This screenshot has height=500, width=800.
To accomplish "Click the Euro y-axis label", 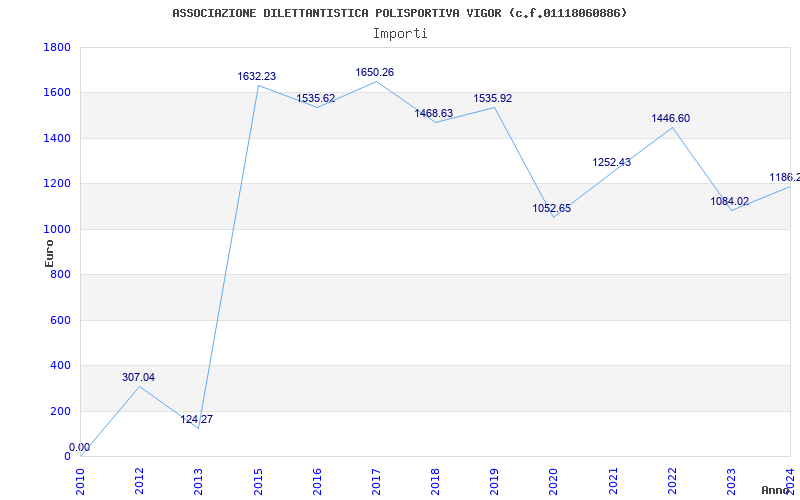I will tap(50, 252).
